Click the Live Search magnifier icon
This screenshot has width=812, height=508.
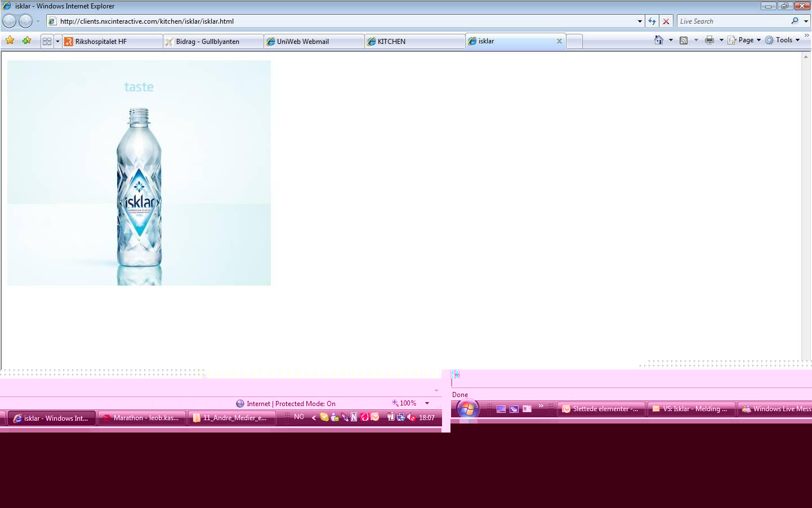[x=795, y=21]
